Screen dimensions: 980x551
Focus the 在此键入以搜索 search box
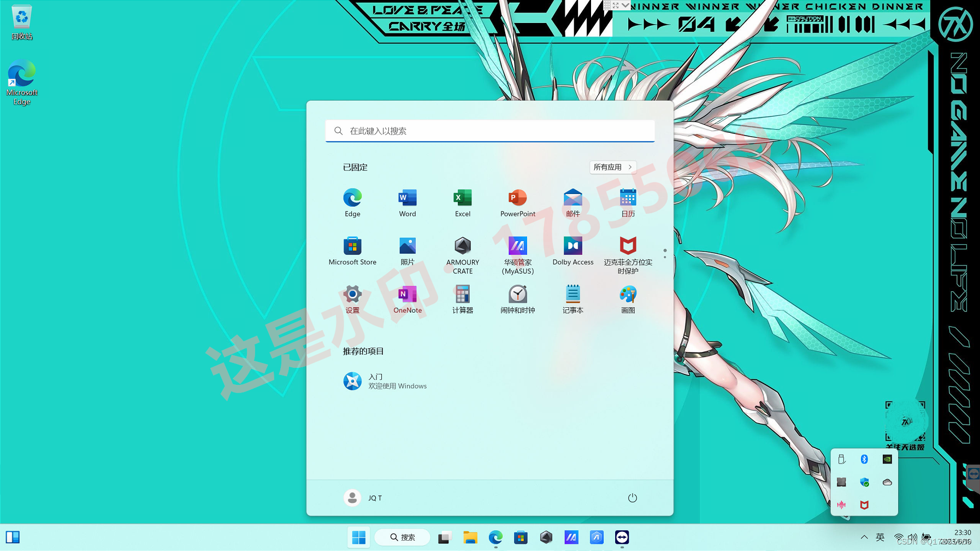490,131
